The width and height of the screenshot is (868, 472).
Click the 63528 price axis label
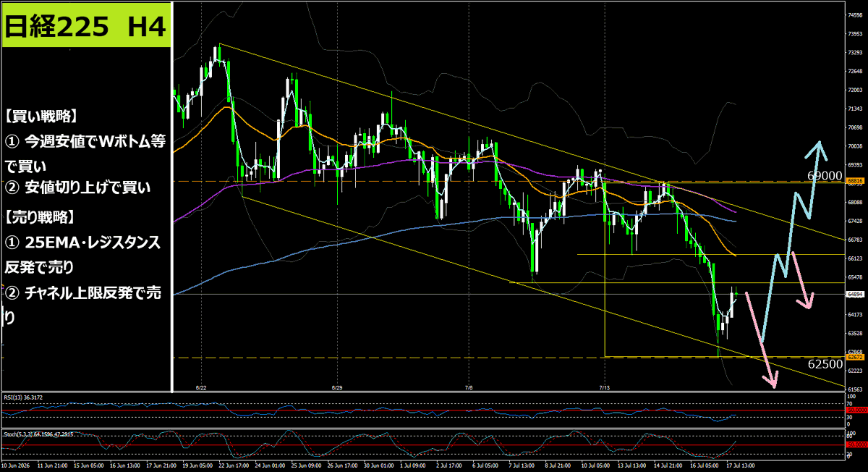tap(854, 334)
